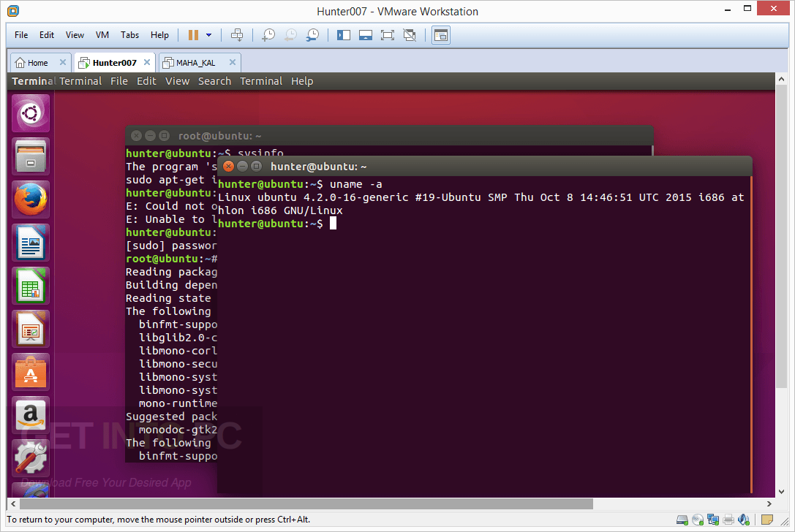Take a snapshot of the virtual machine
The image size is (795, 532).
coord(268,35)
